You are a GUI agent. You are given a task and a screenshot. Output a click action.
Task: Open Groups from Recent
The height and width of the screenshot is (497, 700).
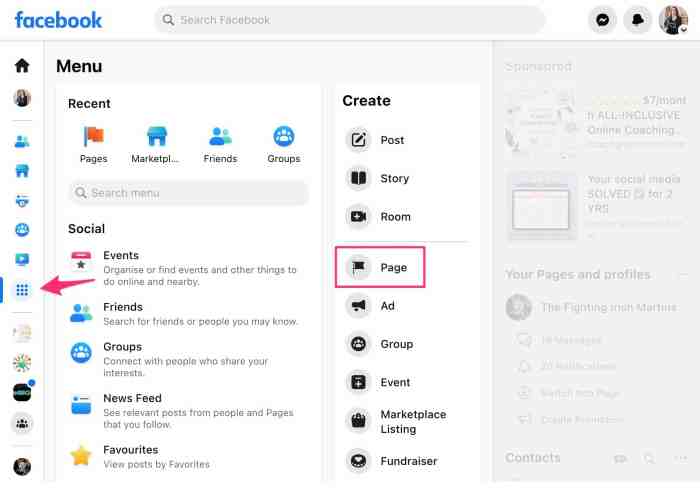284,145
